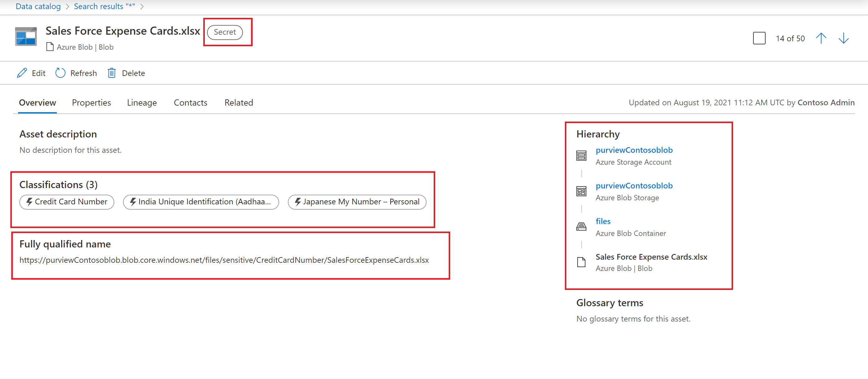Click the Refresh circular arrow icon
This screenshot has width=868, height=379.
coord(60,73)
